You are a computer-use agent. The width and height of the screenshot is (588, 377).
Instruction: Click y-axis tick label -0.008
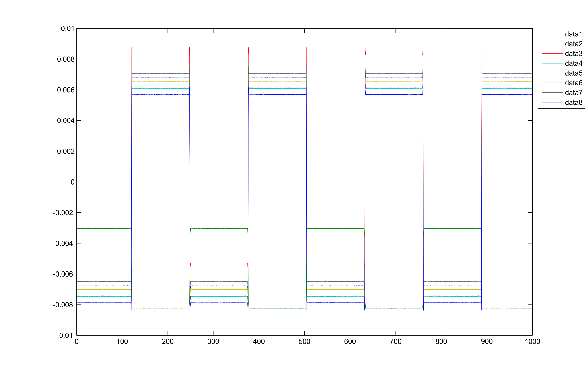[x=63, y=305]
